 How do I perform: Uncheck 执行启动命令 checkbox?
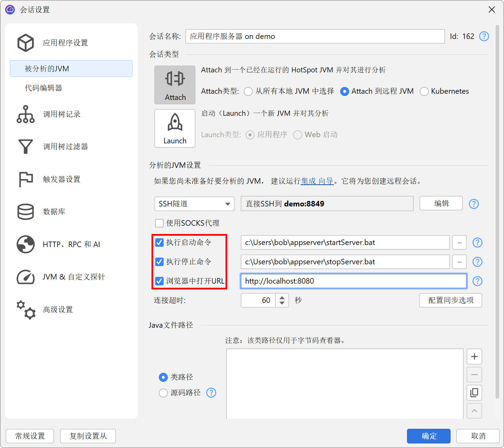click(159, 243)
